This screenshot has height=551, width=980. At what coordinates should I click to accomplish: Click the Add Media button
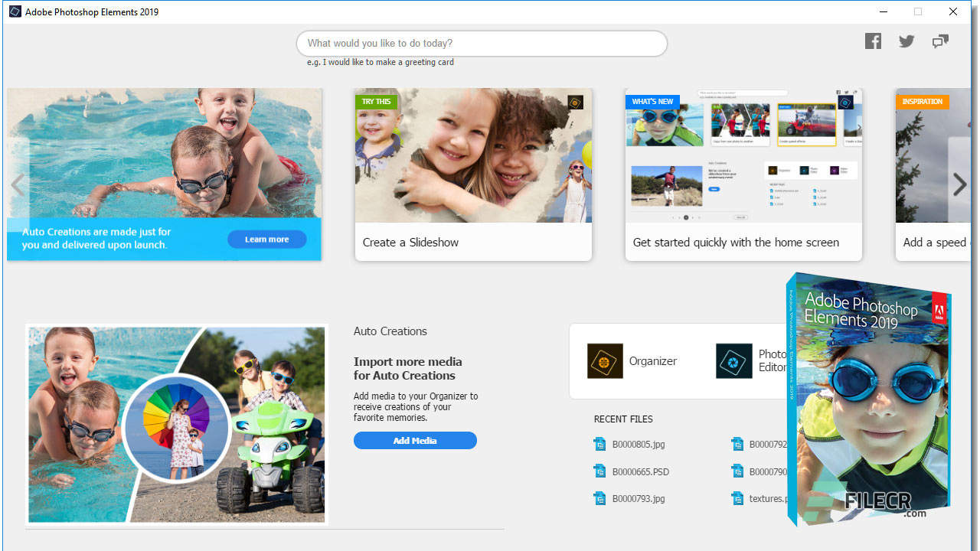[x=415, y=441]
